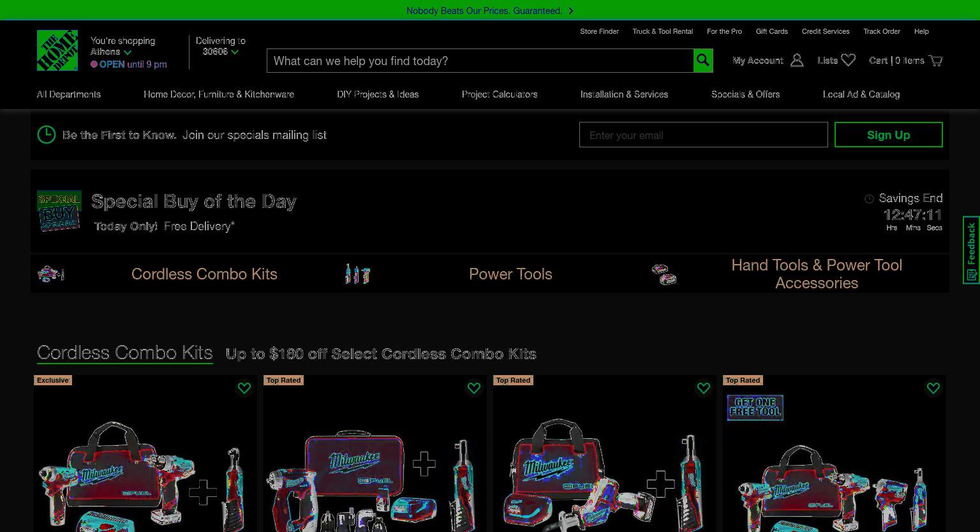Open Gift Cards link
Screen dimensions: 980x532
pyautogui.click(x=772, y=31)
